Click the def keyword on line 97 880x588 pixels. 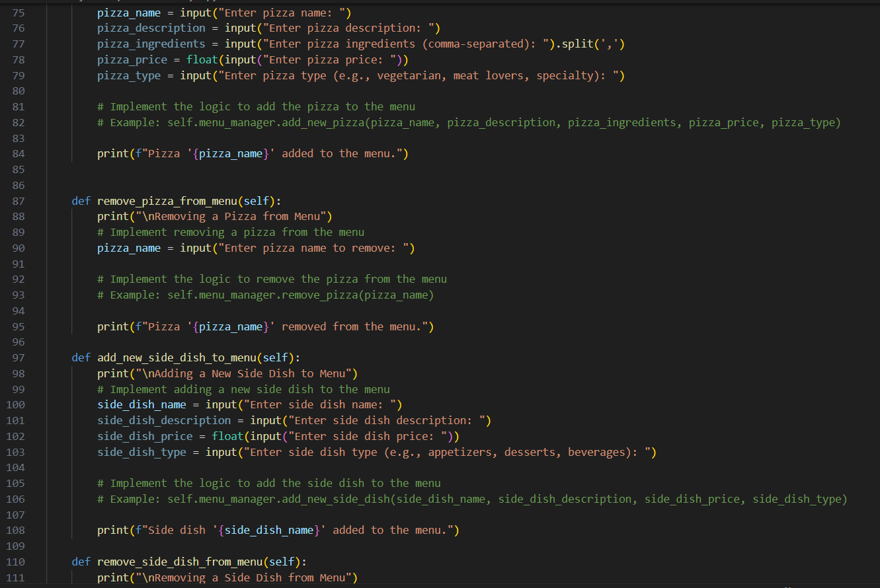coord(81,357)
